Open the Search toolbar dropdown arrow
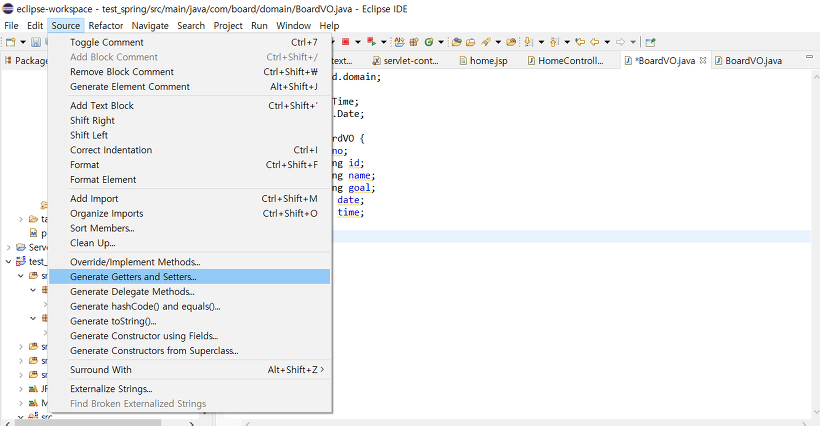 pos(498,42)
